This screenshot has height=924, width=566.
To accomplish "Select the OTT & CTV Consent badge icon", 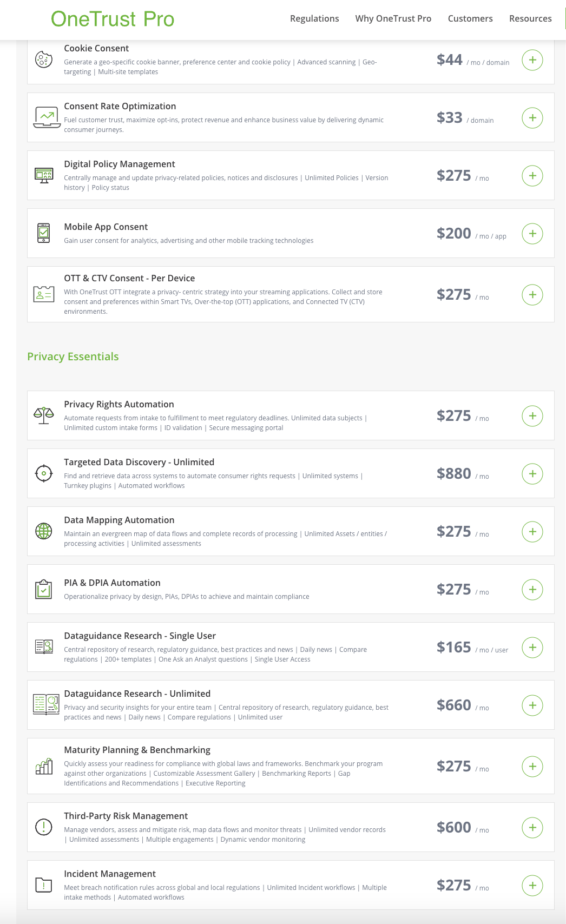I will pos(43,294).
